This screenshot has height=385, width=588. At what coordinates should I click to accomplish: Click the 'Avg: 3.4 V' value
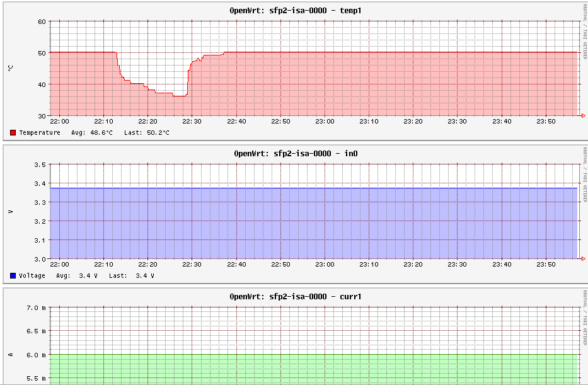[x=77, y=275]
